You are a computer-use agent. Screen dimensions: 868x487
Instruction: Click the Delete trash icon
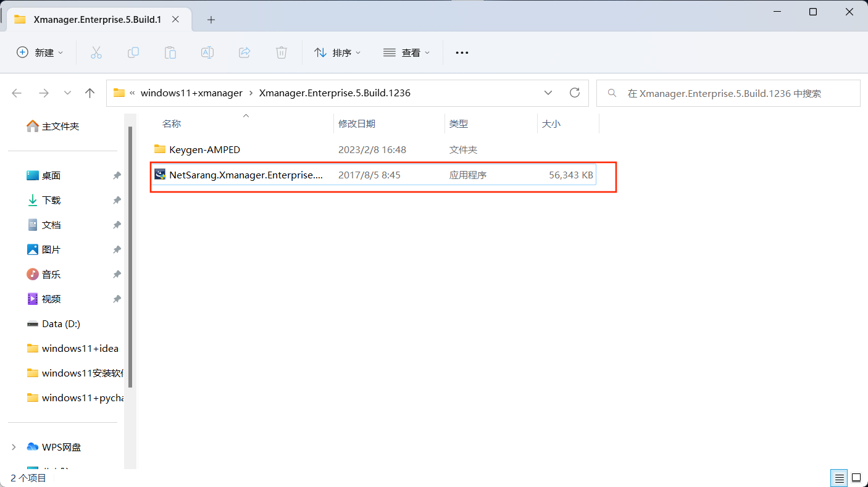[282, 53]
